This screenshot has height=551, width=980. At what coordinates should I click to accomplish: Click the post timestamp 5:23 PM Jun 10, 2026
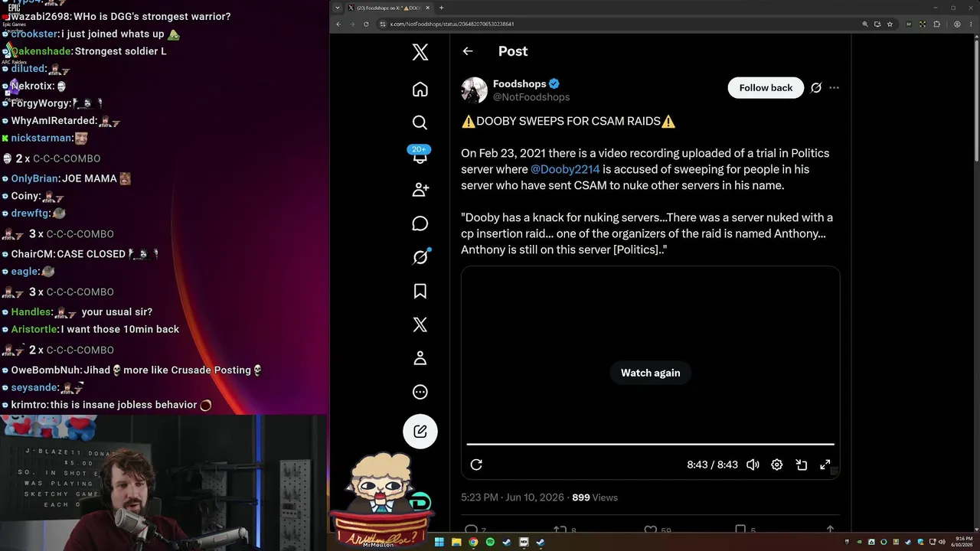(512, 497)
